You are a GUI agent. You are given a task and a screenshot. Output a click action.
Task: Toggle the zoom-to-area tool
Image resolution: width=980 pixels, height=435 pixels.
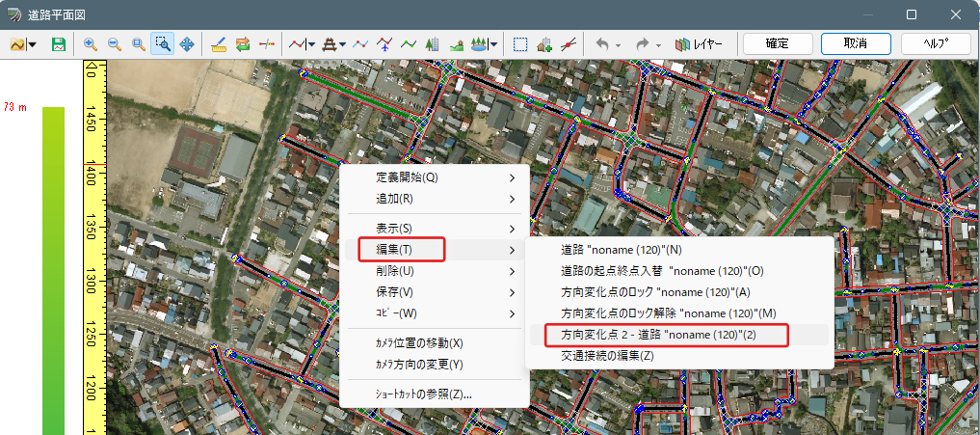click(163, 44)
